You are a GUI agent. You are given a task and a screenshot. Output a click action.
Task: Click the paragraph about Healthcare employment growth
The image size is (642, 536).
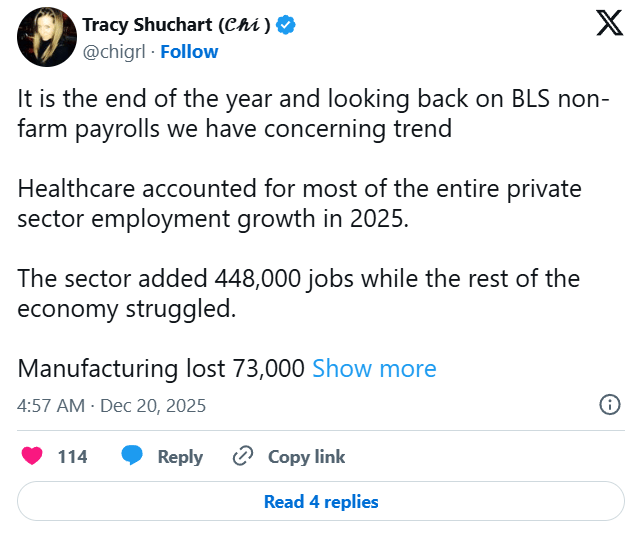point(299,203)
